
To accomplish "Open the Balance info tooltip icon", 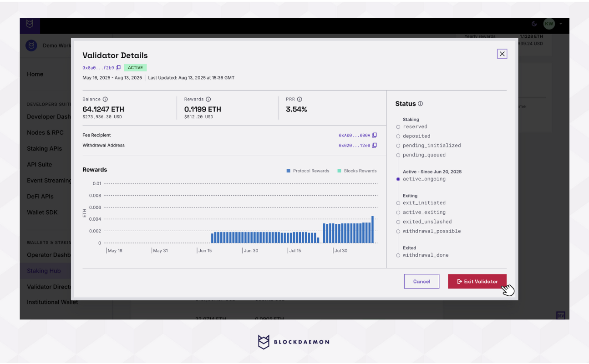I will [x=105, y=99].
